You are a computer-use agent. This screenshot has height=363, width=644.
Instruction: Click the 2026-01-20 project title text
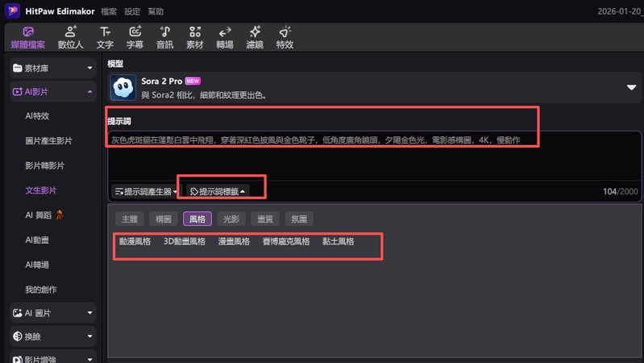point(620,11)
